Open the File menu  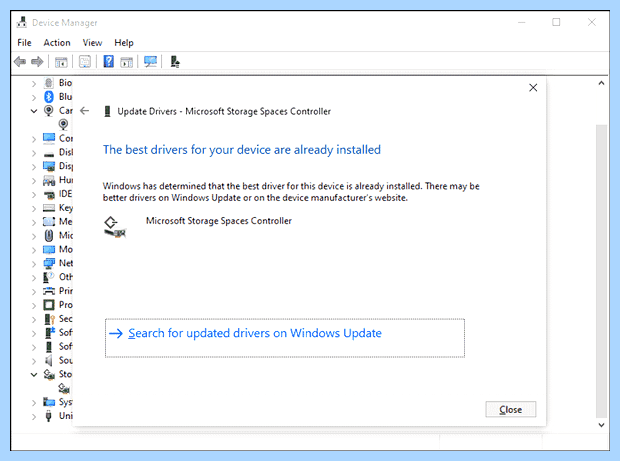(x=24, y=43)
